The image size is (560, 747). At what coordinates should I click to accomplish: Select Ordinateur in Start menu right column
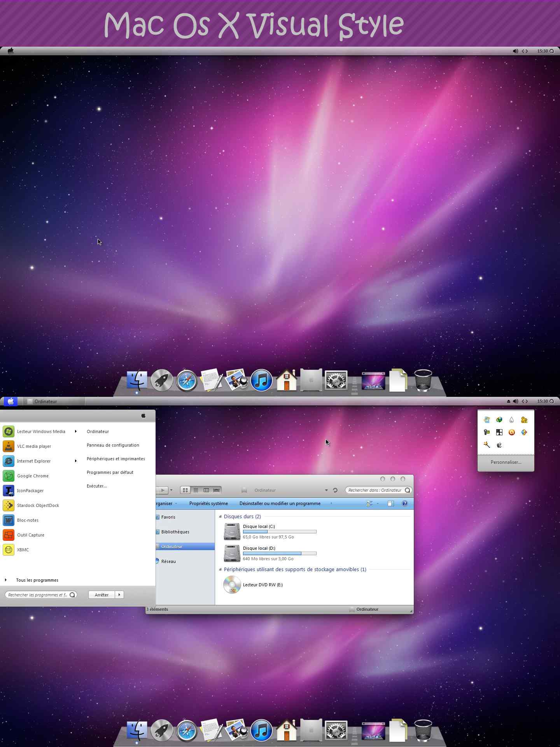98,431
